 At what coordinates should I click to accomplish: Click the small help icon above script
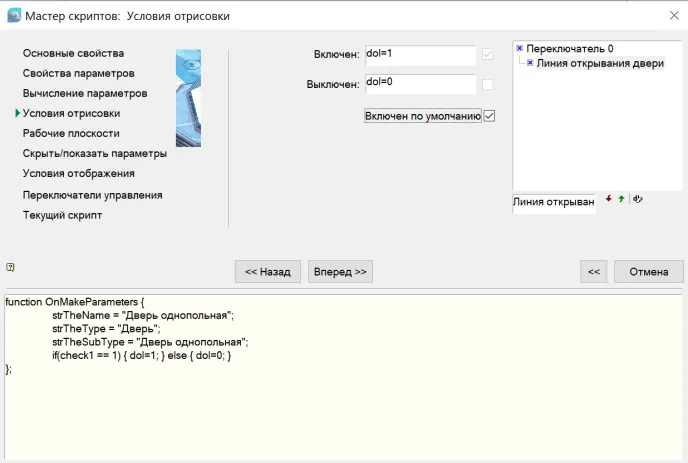click(10, 267)
